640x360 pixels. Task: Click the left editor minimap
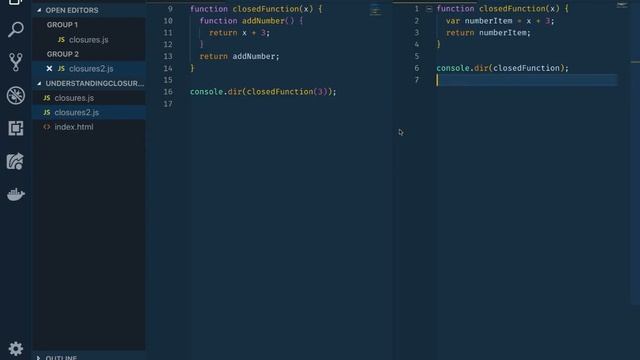[x=376, y=11]
